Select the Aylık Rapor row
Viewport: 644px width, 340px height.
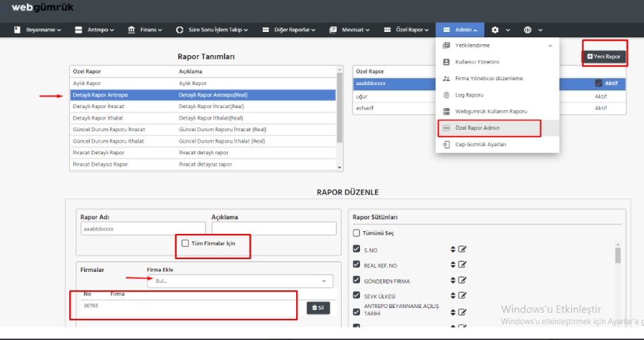coord(203,83)
